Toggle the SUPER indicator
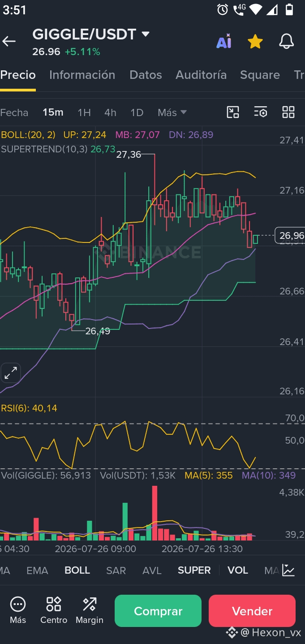The height and width of the screenshot is (644, 305). [x=194, y=571]
